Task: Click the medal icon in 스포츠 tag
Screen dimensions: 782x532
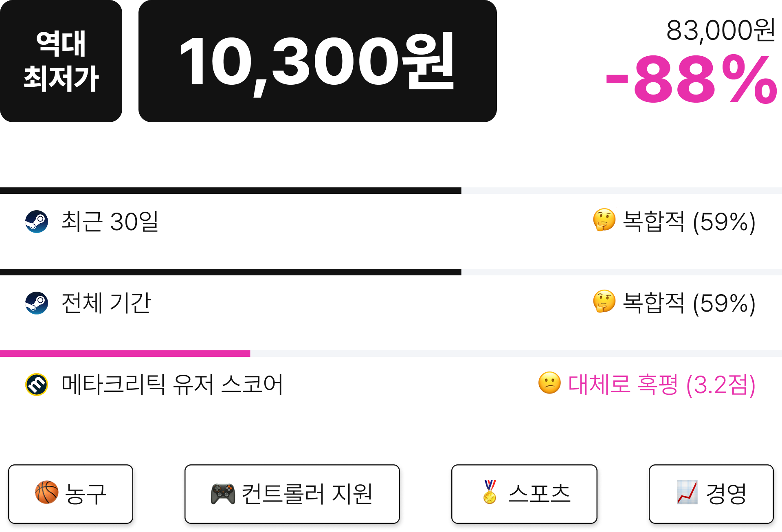Action: 490,492
